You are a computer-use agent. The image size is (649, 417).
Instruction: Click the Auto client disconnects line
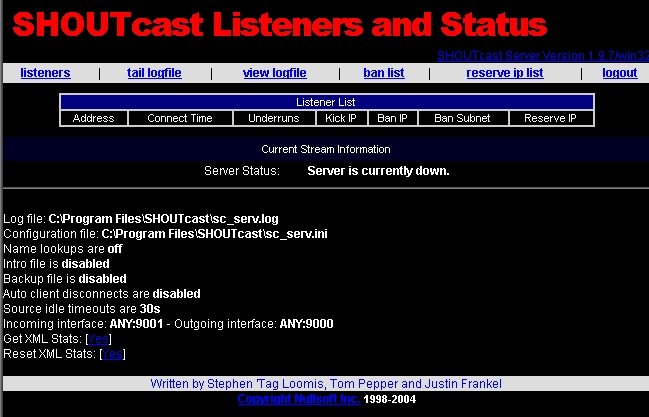point(102,294)
